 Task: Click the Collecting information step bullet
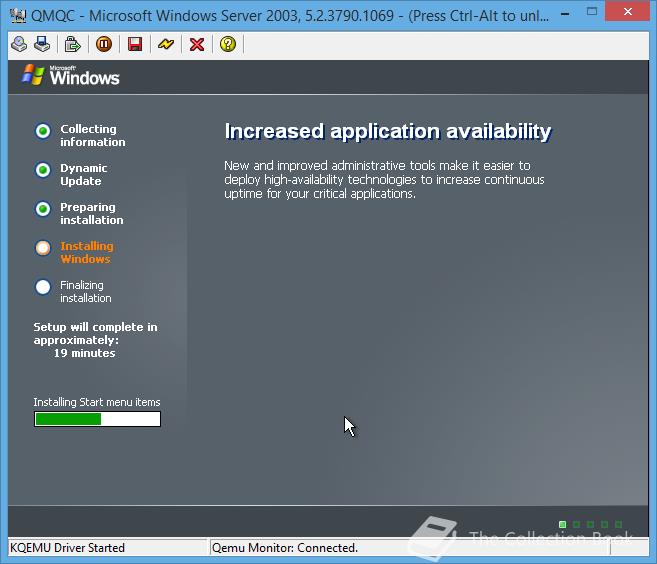43,131
